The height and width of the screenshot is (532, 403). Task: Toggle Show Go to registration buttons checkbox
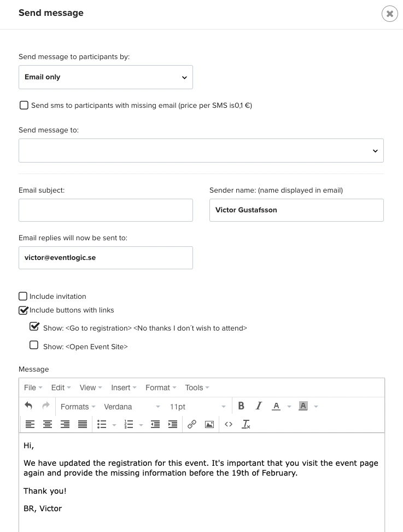coord(34,327)
